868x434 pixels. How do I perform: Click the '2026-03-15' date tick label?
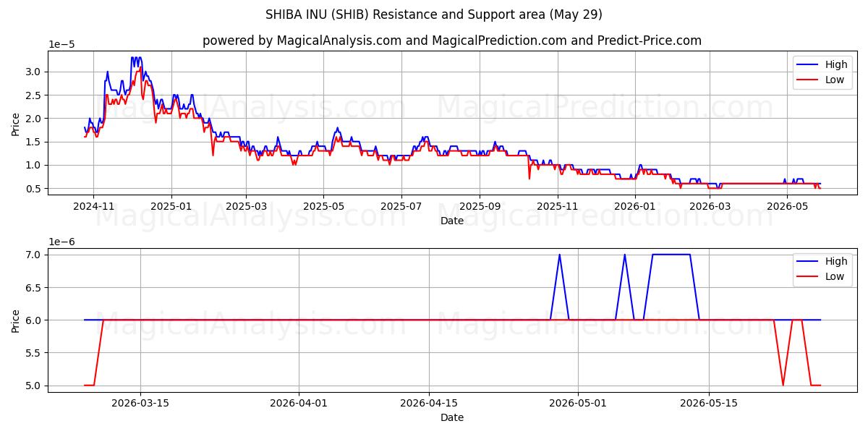click(x=140, y=404)
